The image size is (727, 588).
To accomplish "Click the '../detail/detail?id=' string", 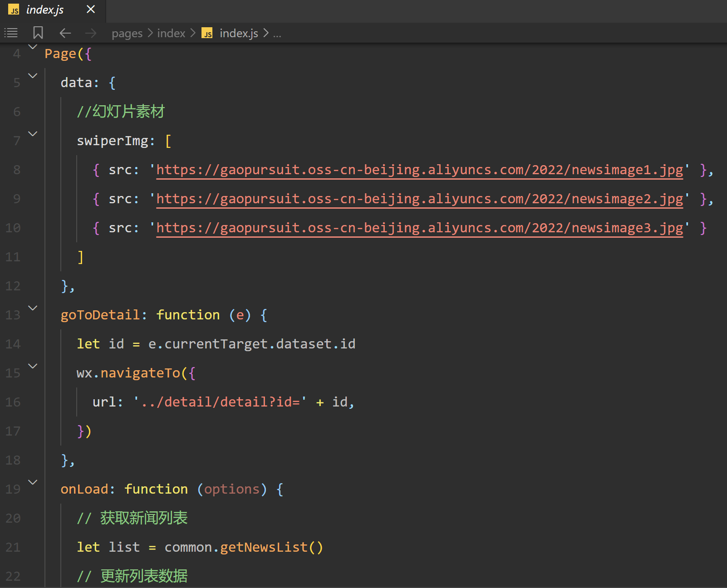I will (x=220, y=402).
